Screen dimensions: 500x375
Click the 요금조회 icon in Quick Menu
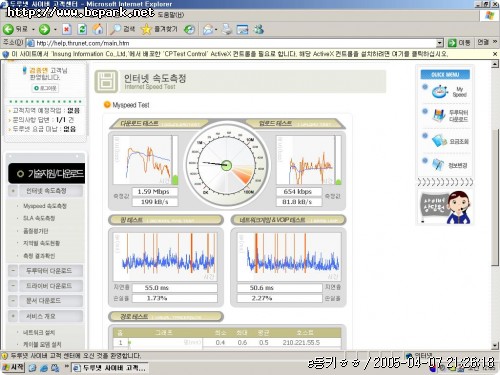[439, 140]
